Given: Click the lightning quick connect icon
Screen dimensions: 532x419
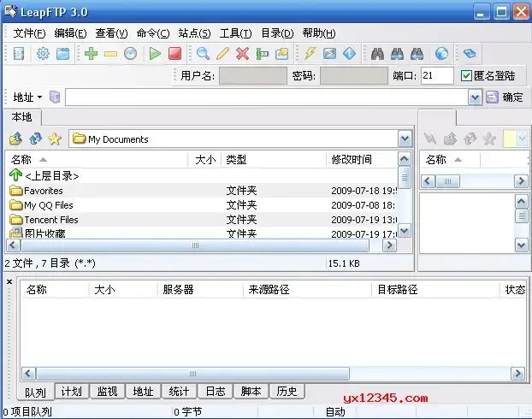Looking at the screenshot, I should pyautogui.click(x=310, y=54).
